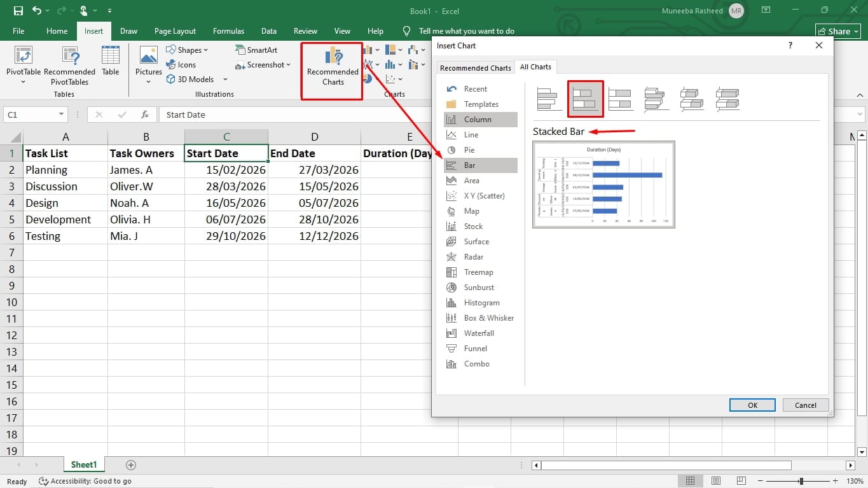This screenshot has width=868, height=488.
Task: Open the Recommended Charts dialog tab
Action: [x=476, y=67]
